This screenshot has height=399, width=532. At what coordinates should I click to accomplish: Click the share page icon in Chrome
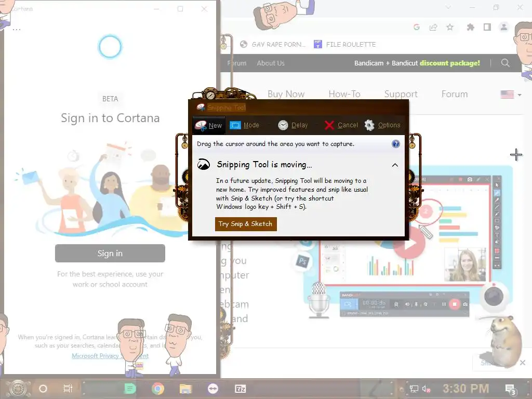tap(433, 27)
